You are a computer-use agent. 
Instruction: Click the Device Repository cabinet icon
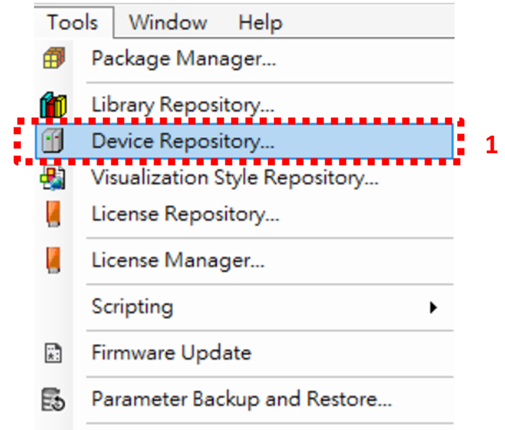(x=53, y=141)
